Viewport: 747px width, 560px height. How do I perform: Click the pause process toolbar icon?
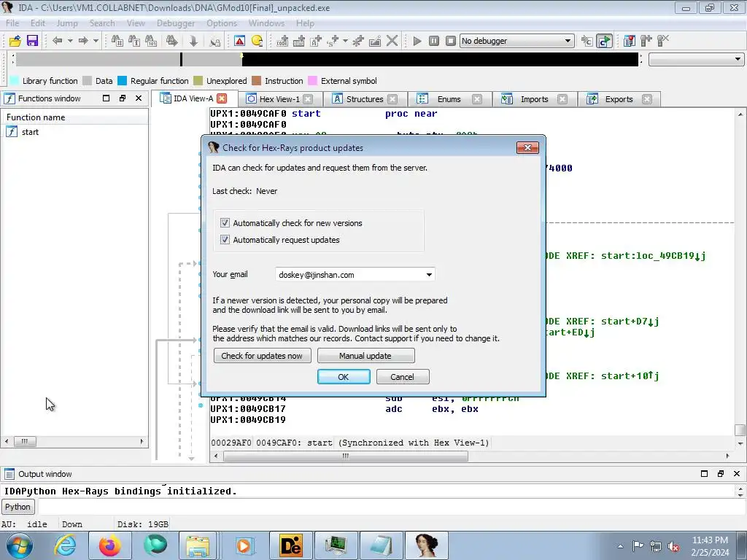[434, 41]
